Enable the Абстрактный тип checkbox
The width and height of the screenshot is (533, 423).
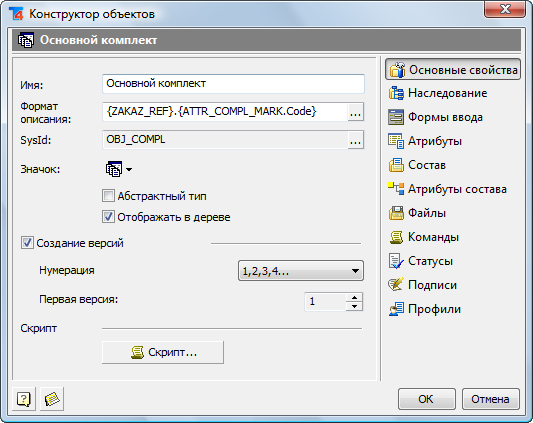click(108, 196)
